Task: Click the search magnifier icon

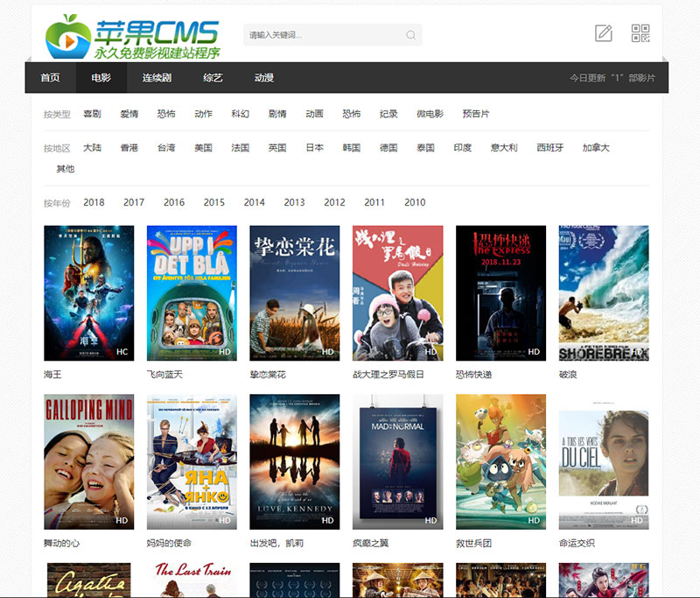Action: click(x=410, y=36)
